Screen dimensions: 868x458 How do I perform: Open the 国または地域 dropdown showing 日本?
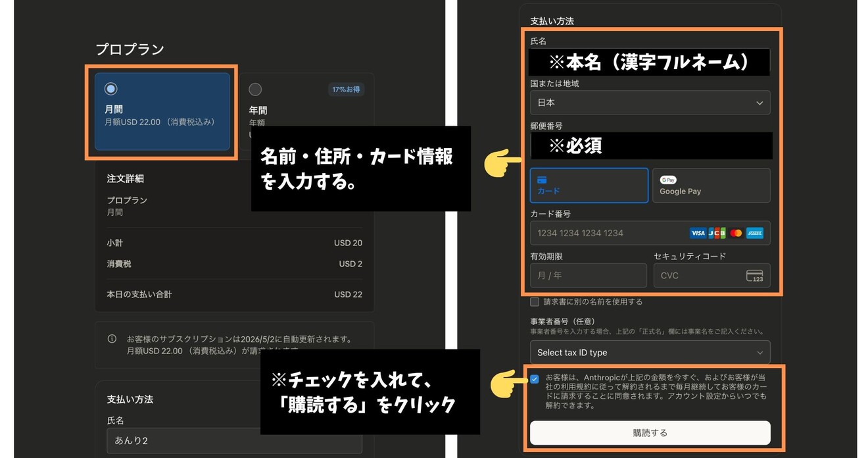click(650, 103)
